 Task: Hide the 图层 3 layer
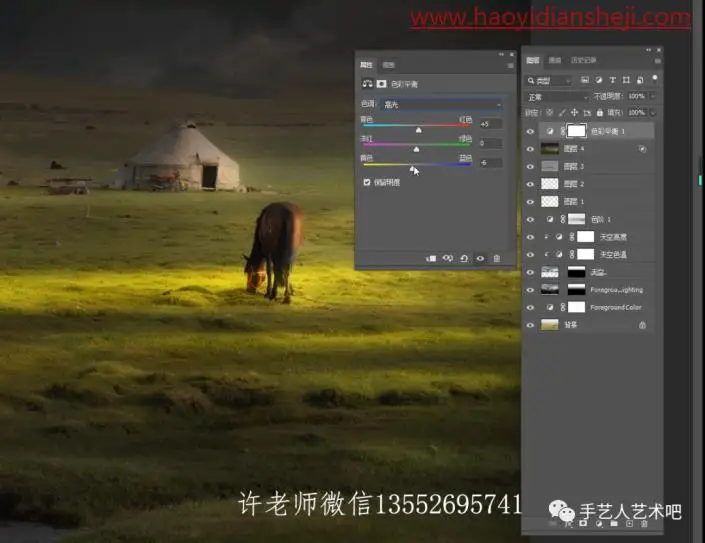pyautogui.click(x=531, y=166)
